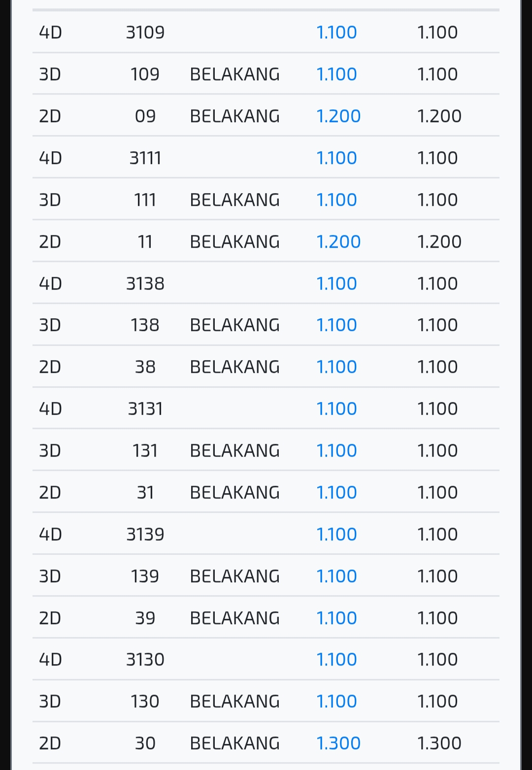Click the blue 1.100 amount for number 139
This screenshot has width=532, height=770.
point(336,576)
